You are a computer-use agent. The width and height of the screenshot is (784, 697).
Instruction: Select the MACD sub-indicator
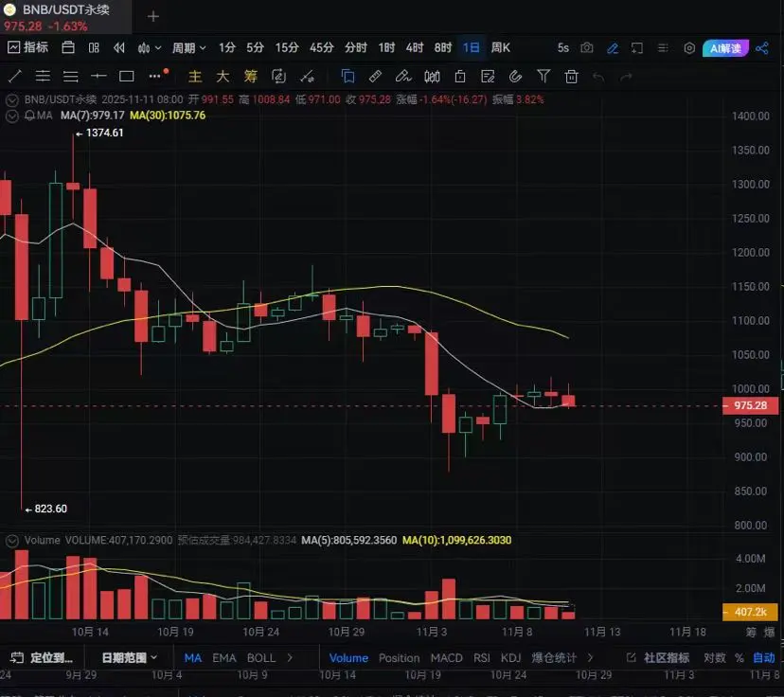pos(447,658)
